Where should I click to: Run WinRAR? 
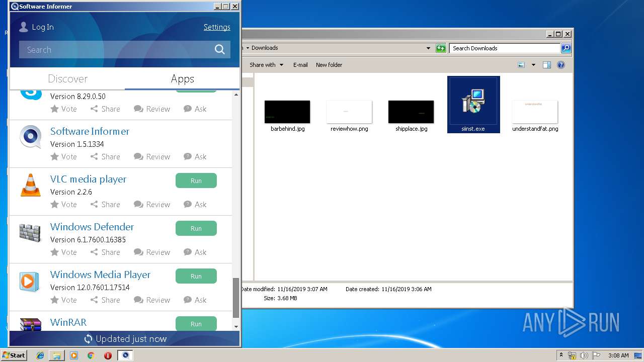196,324
